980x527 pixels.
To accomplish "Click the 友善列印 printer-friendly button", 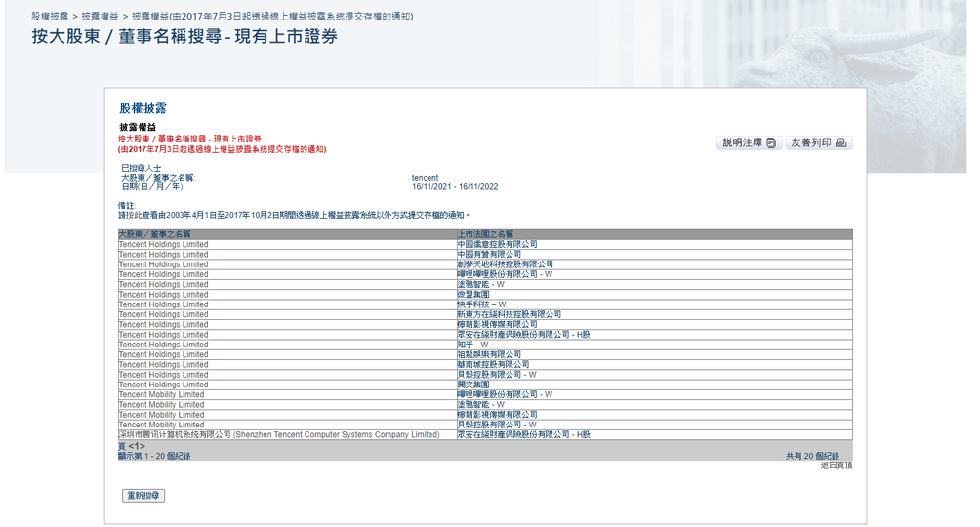I will 819,143.
